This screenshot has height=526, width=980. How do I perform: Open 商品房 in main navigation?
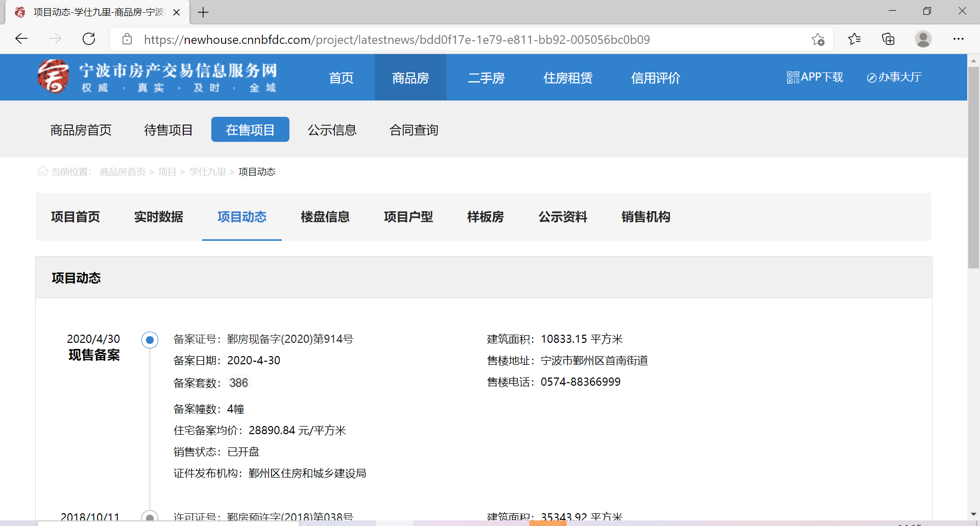(x=410, y=78)
